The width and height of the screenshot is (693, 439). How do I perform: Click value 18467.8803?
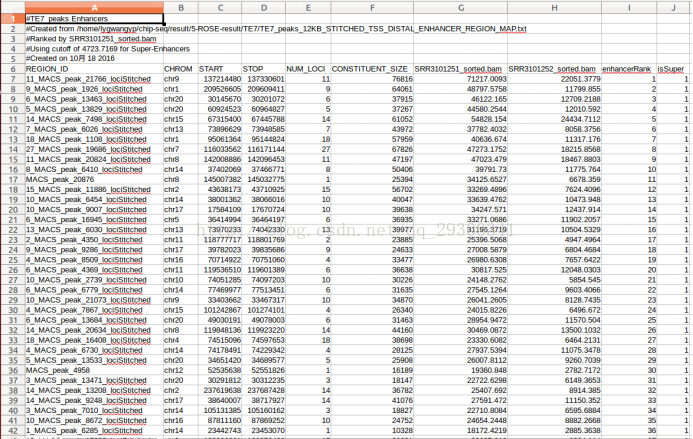(554, 159)
